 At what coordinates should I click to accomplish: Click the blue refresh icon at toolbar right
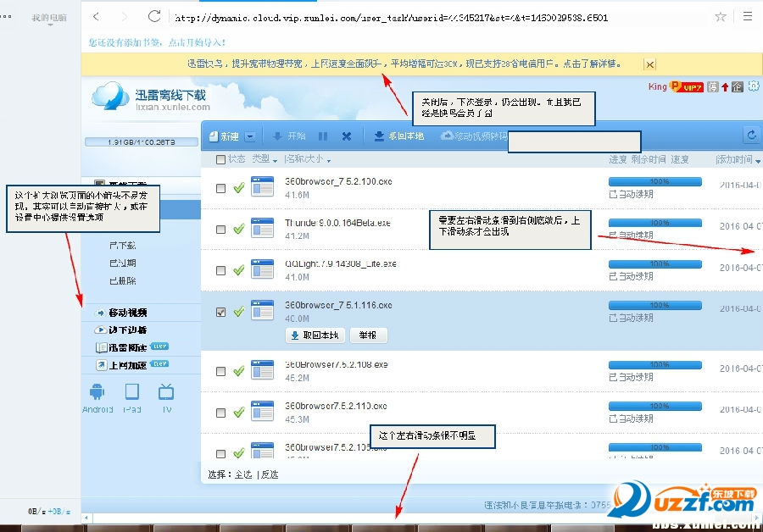[x=750, y=136]
